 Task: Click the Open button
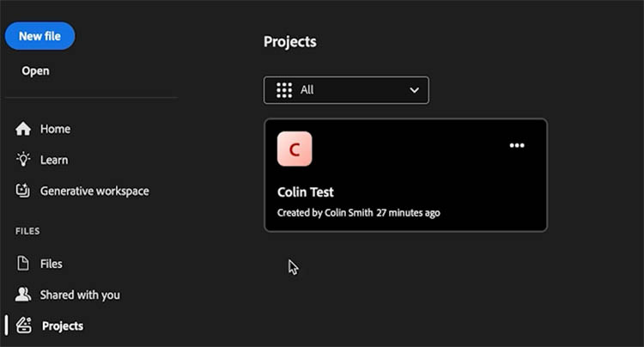[x=36, y=71]
